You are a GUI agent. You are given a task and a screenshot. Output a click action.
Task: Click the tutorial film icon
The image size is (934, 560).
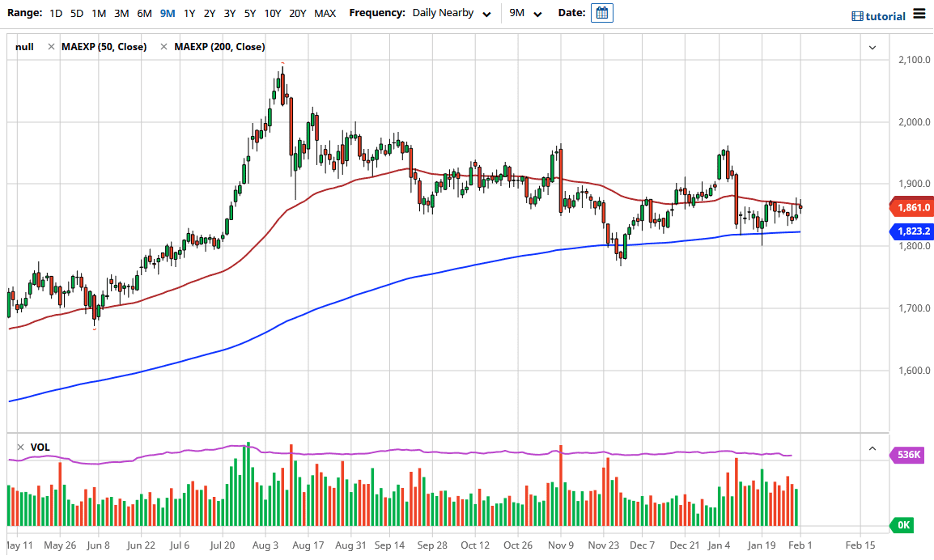pyautogui.click(x=856, y=15)
